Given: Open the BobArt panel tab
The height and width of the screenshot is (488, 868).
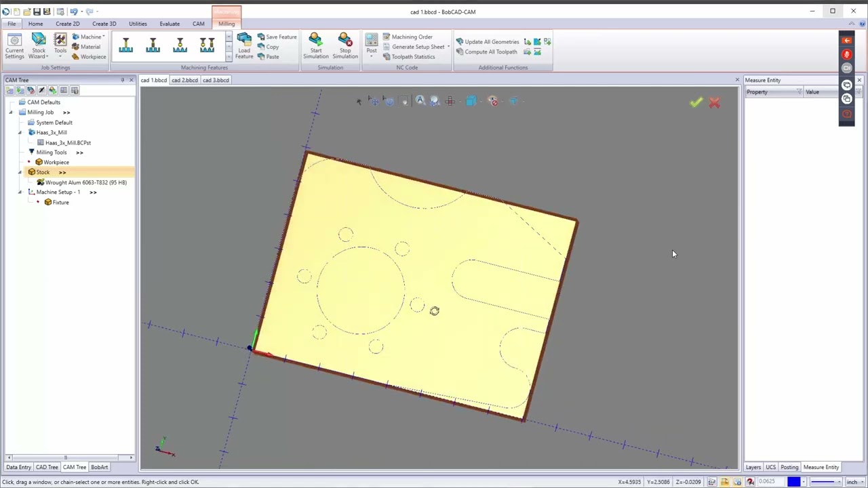Looking at the screenshot, I should click(99, 467).
